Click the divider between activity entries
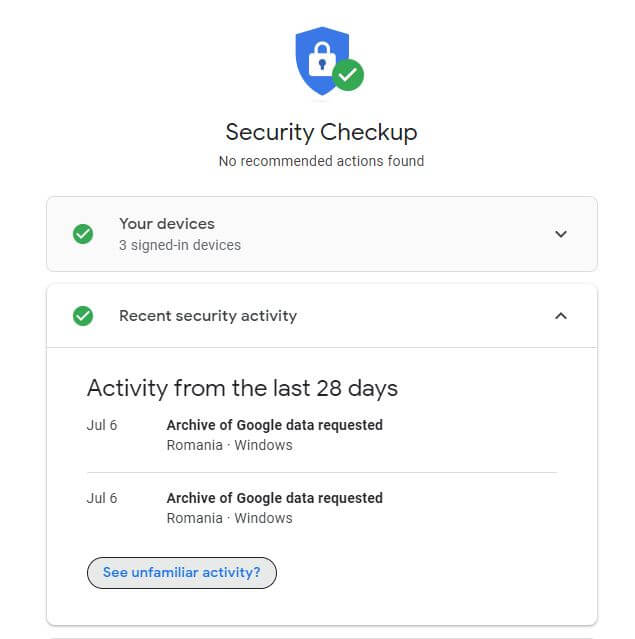 point(322,473)
